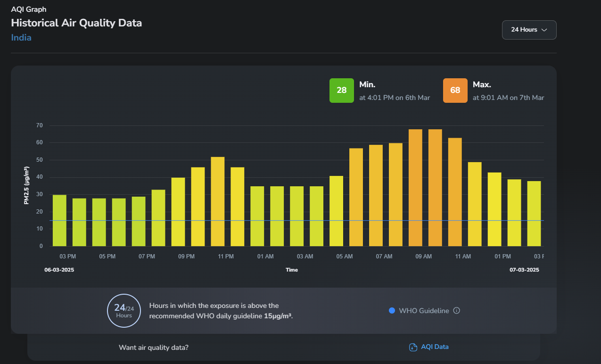The image size is (601, 364).
Task: Open the 24 Hours time range dropdown
Action: click(529, 30)
